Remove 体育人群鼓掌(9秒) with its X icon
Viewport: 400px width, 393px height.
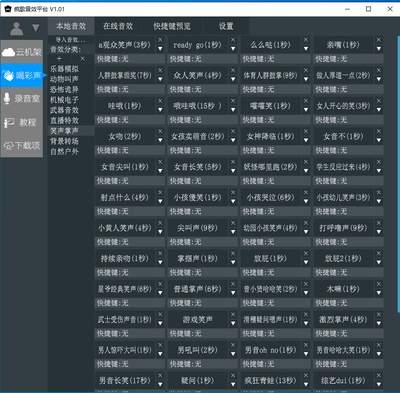[306, 70]
